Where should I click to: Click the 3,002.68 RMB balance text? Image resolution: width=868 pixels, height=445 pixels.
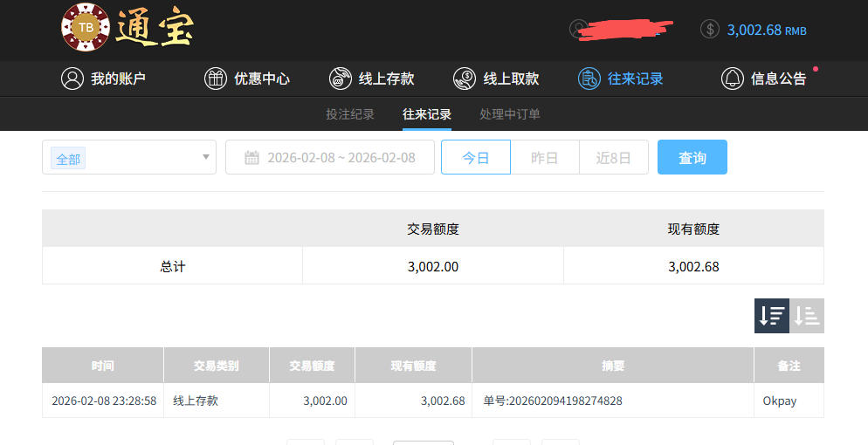coord(766,30)
